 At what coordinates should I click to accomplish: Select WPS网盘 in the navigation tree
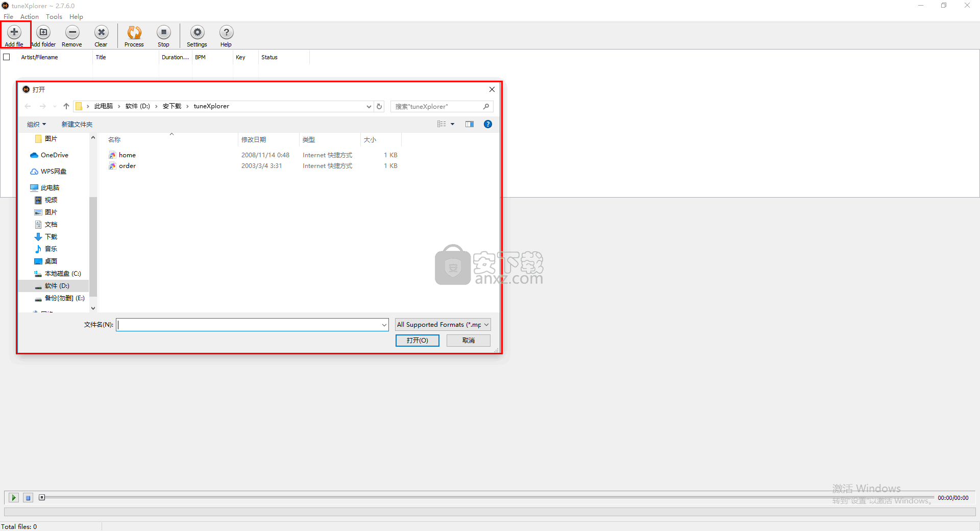click(54, 172)
